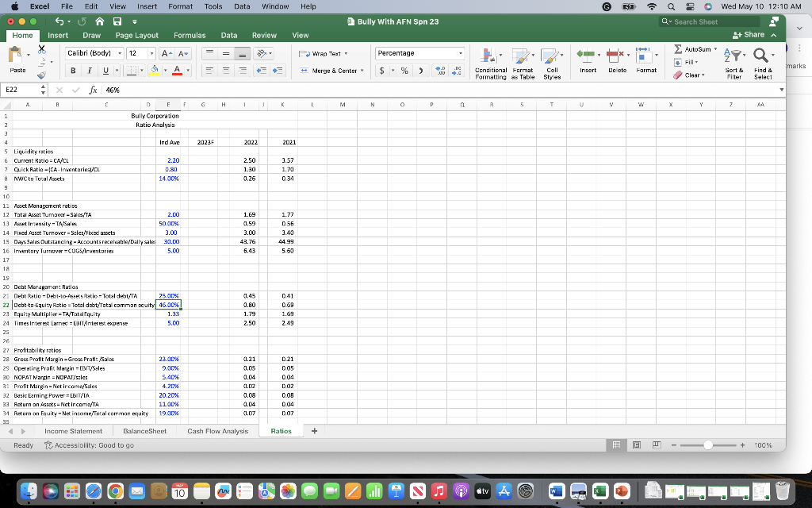This screenshot has height=508, width=812.
Task: Add a new sheet with plus button
Action: tap(314, 431)
